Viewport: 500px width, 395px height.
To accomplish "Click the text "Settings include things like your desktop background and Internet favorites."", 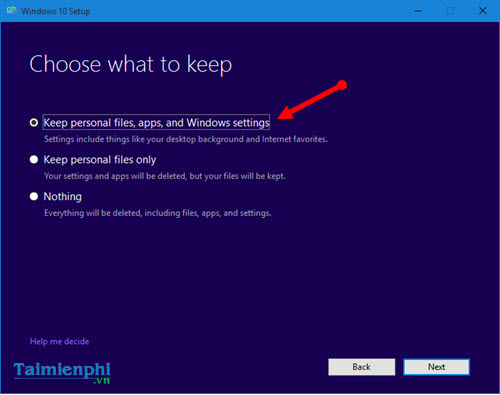I will (186, 139).
